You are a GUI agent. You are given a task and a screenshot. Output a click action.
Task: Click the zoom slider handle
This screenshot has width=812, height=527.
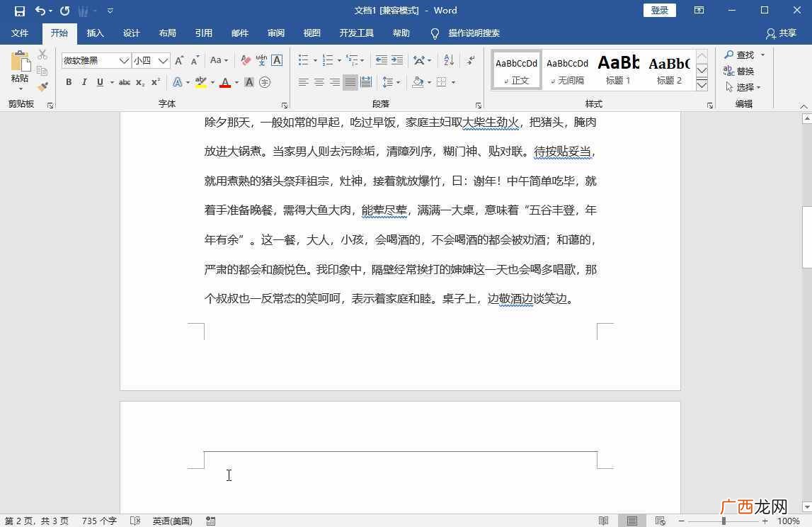point(724,521)
